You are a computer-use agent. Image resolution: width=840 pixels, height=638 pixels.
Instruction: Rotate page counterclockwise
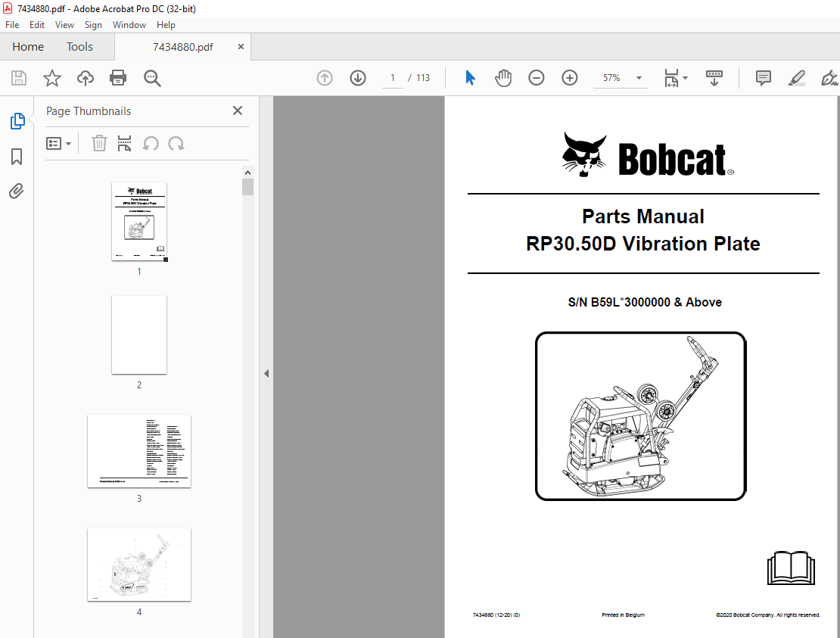coord(151,144)
